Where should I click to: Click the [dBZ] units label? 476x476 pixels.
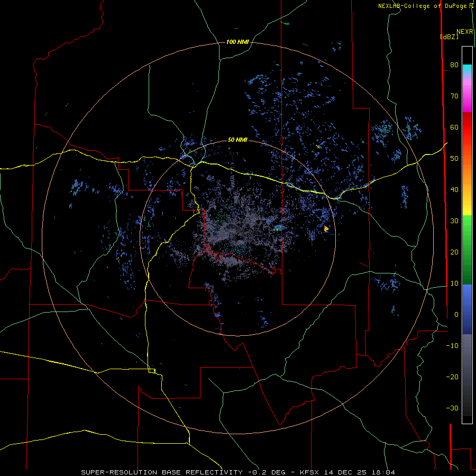pyautogui.click(x=449, y=36)
